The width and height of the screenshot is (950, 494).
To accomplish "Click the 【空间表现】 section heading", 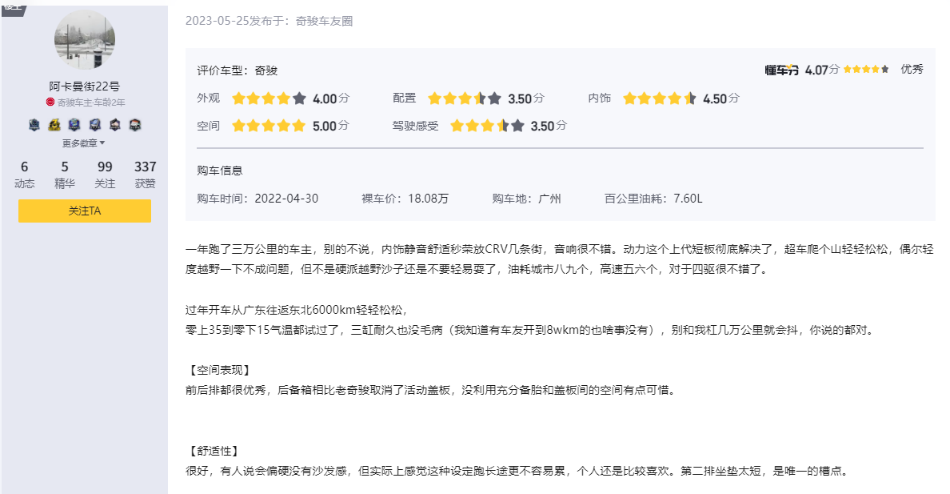I will [x=218, y=370].
